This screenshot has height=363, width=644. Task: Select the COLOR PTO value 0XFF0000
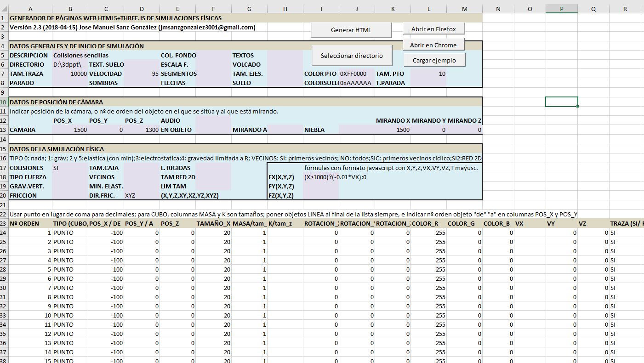356,74
